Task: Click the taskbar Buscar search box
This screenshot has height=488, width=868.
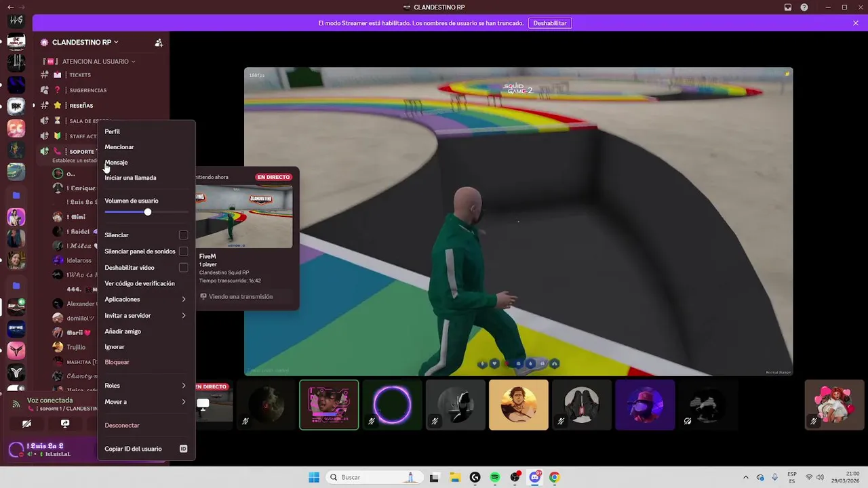Action: pyautogui.click(x=373, y=477)
